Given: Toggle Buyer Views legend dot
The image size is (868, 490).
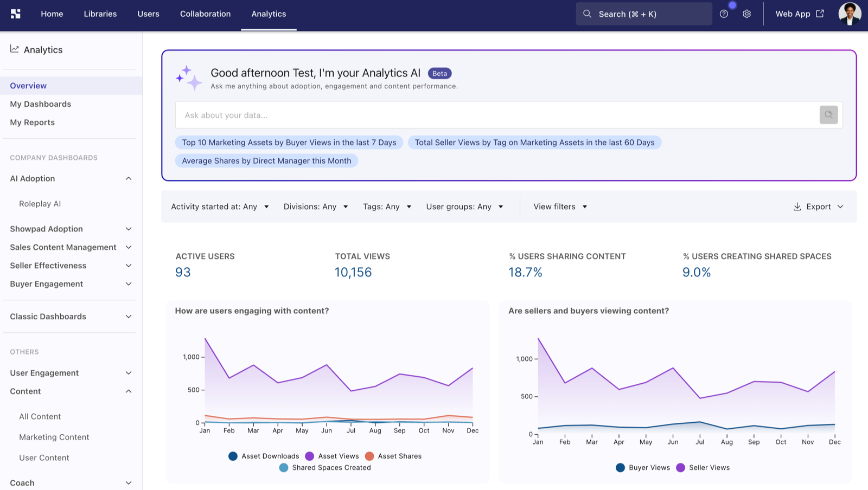Looking at the screenshot, I should (x=620, y=468).
